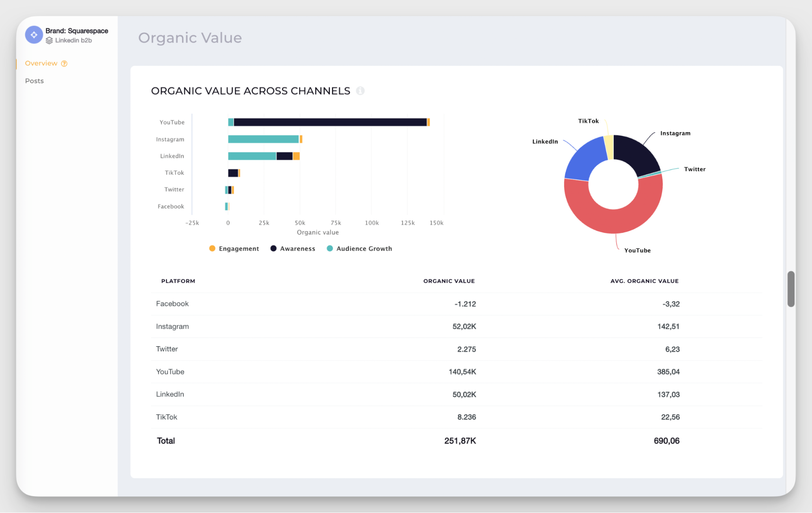This screenshot has width=812, height=513.
Task: Toggle the Awareness series in the legend
Action: [292, 248]
